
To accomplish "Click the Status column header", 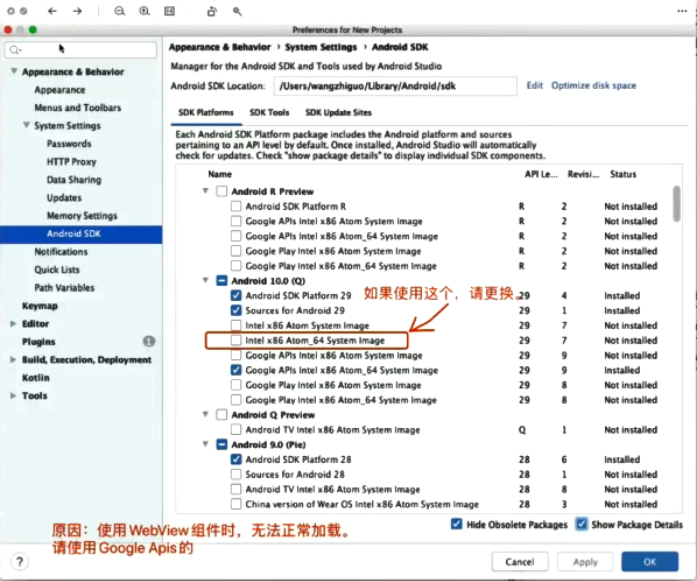I will click(623, 174).
